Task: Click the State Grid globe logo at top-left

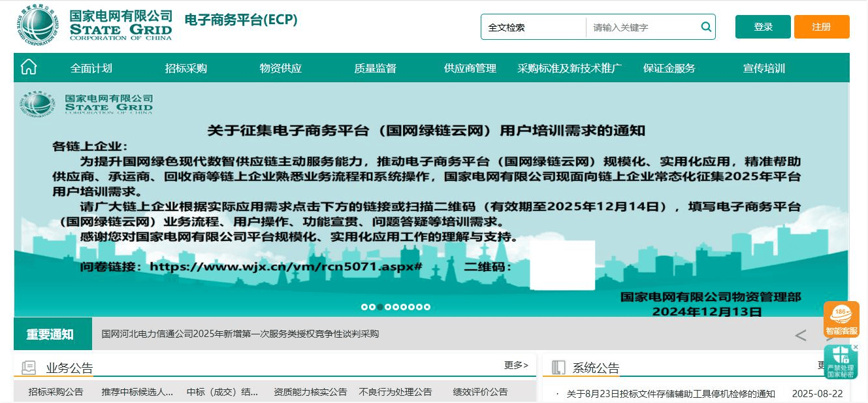Action: [x=37, y=26]
